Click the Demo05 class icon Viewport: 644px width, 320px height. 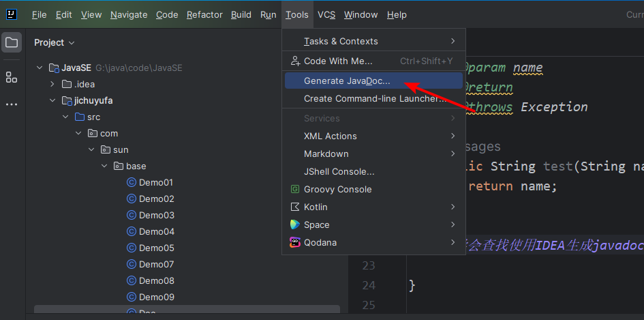point(132,248)
